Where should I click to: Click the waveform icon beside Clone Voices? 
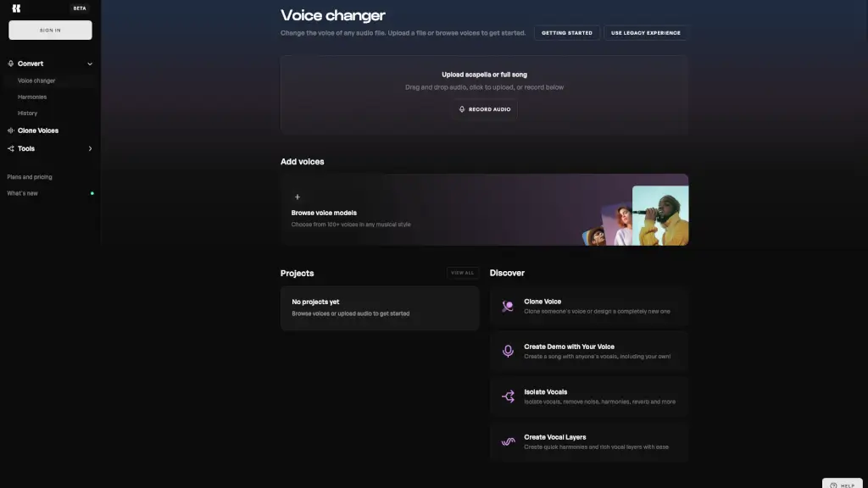11,130
